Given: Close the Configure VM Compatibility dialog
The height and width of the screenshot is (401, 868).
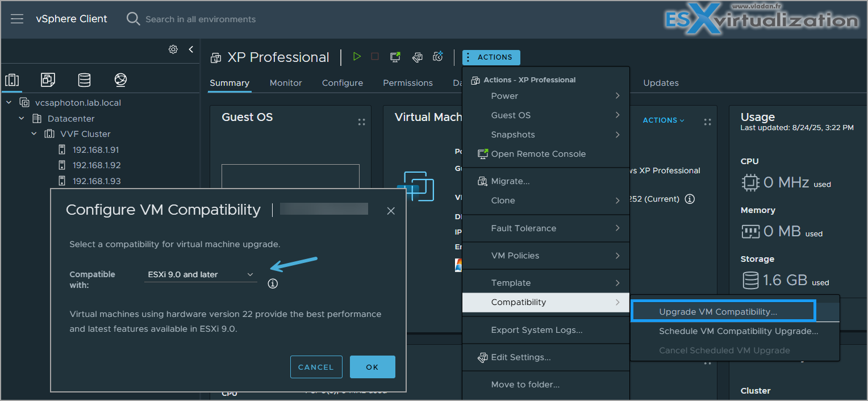Looking at the screenshot, I should [x=391, y=211].
